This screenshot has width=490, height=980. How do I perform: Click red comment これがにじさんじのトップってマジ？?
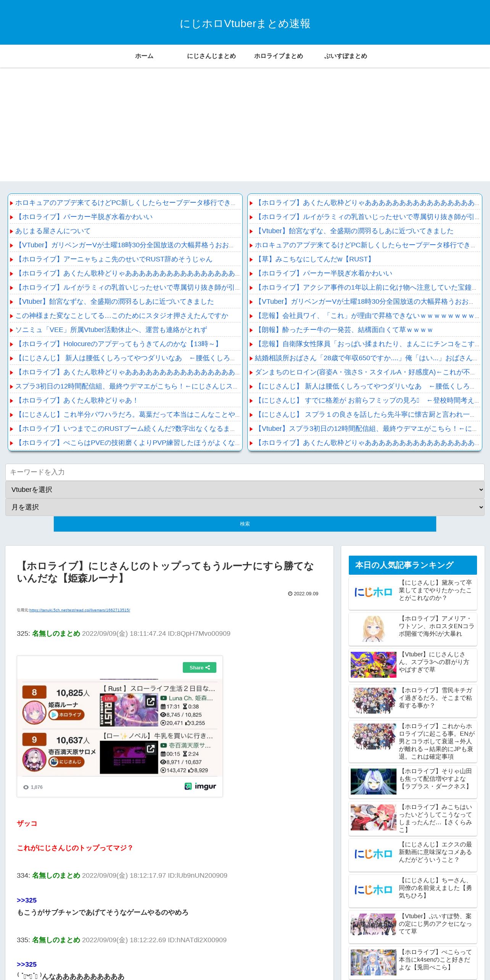coord(75,848)
